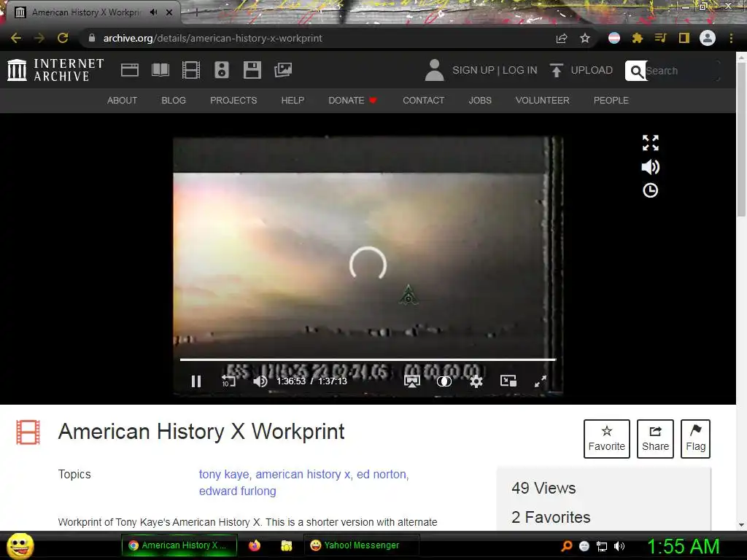The width and height of the screenshot is (747, 560).
Task: Open the Video (film strip) section icon
Action: coord(191,70)
